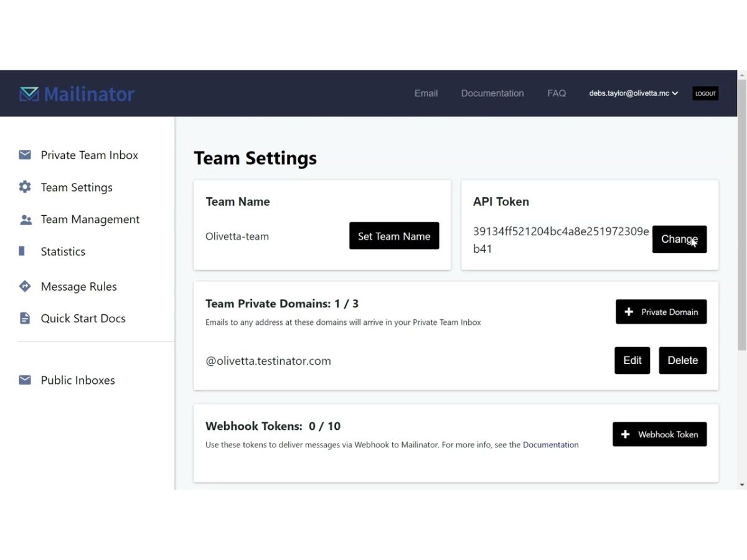The height and width of the screenshot is (560, 747).
Task: Click the @olivetta.testinator.com domain text
Action: [x=268, y=361]
